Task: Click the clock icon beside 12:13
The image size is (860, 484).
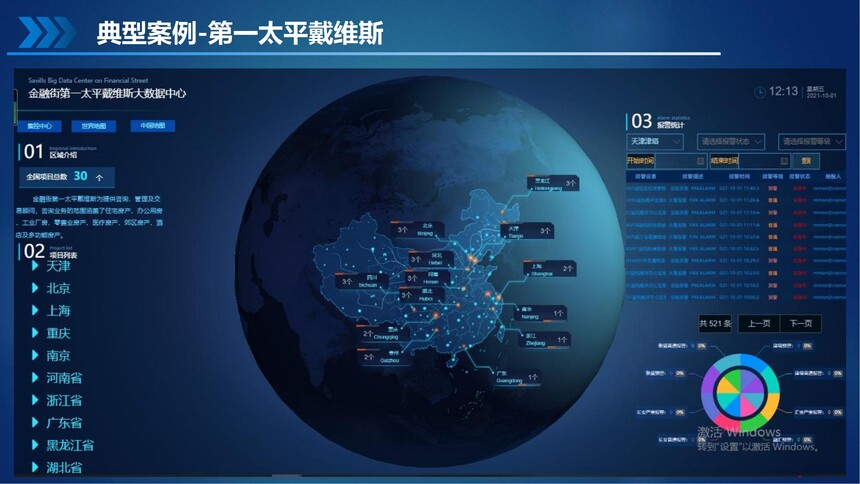Action: pyautogui.click(x=760, y=92)
